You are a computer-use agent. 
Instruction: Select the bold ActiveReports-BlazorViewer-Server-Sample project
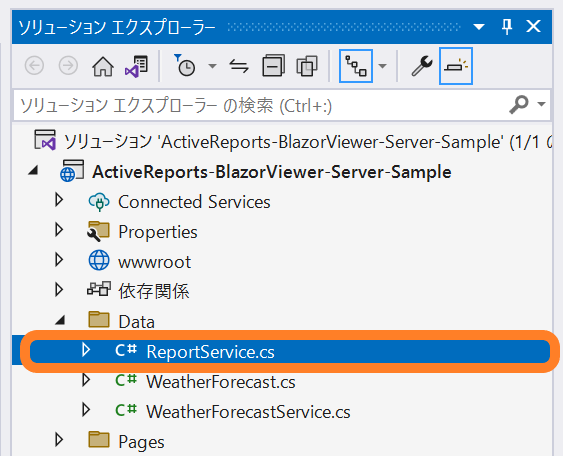pos(272,172)
